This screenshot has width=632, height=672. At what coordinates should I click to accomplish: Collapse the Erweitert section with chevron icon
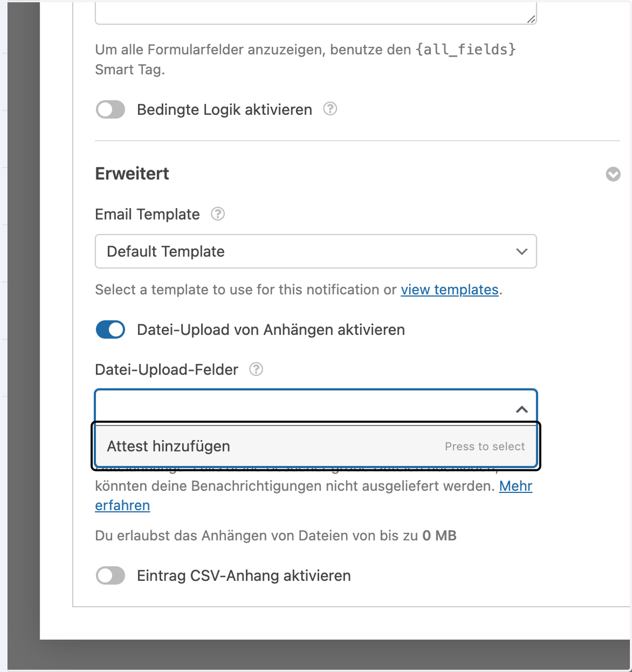pyautogui.click(x=613, y=174)
